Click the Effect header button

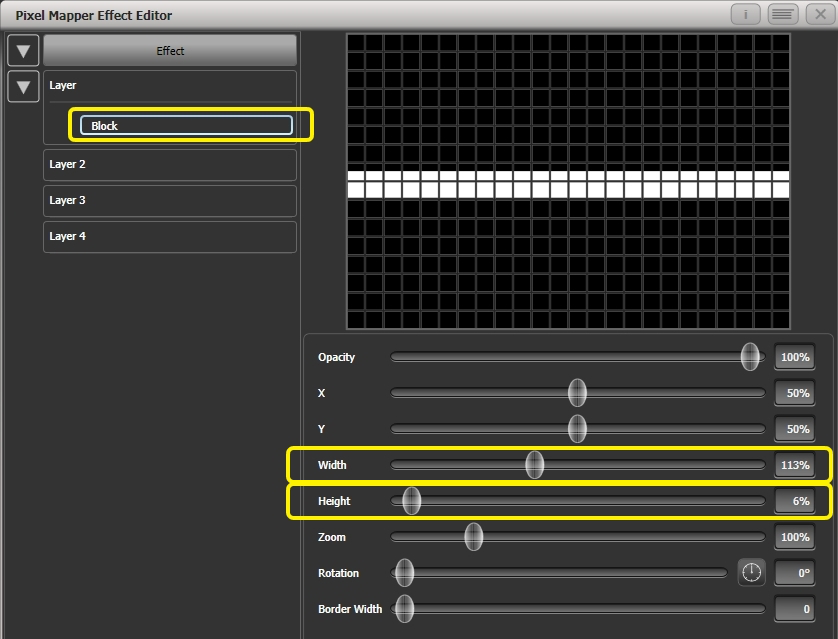click(x=169, y=50)
